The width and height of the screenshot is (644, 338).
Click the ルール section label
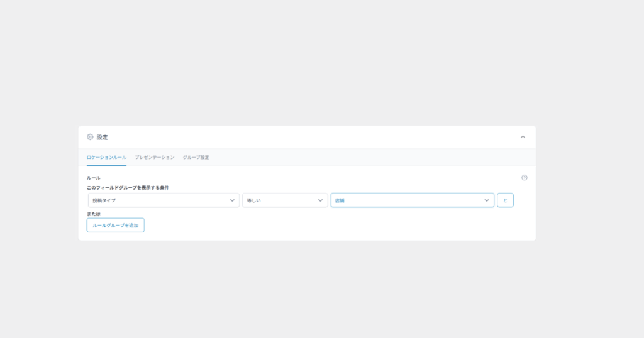[x=94, y=178]
